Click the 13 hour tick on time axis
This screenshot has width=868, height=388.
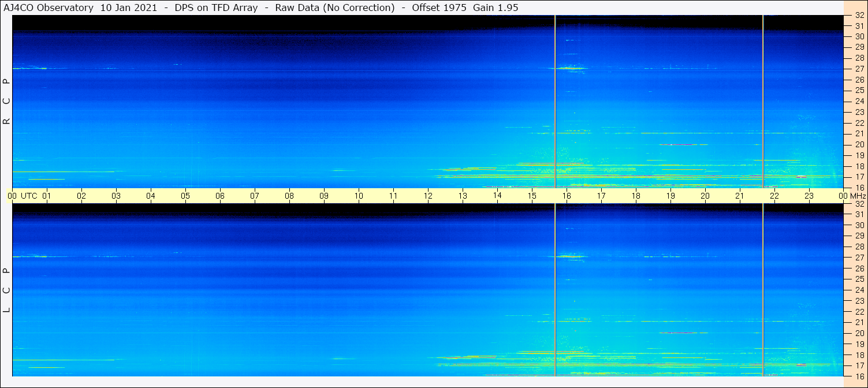[463, 196]
